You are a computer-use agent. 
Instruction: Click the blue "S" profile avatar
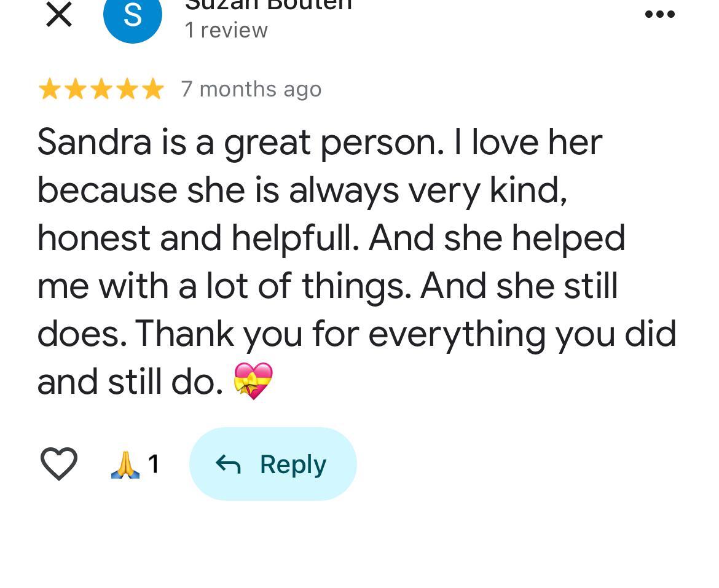(x=132, y=15)
